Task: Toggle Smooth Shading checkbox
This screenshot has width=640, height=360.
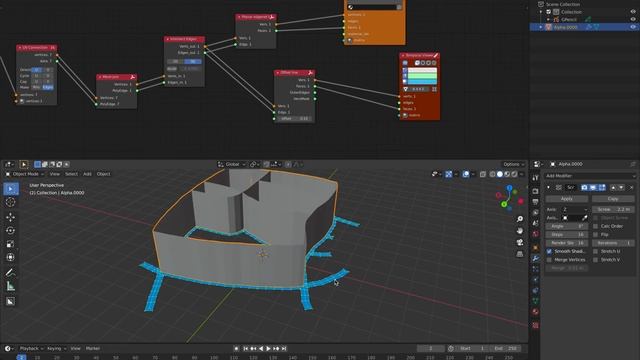Action: [x=549, y=251]
